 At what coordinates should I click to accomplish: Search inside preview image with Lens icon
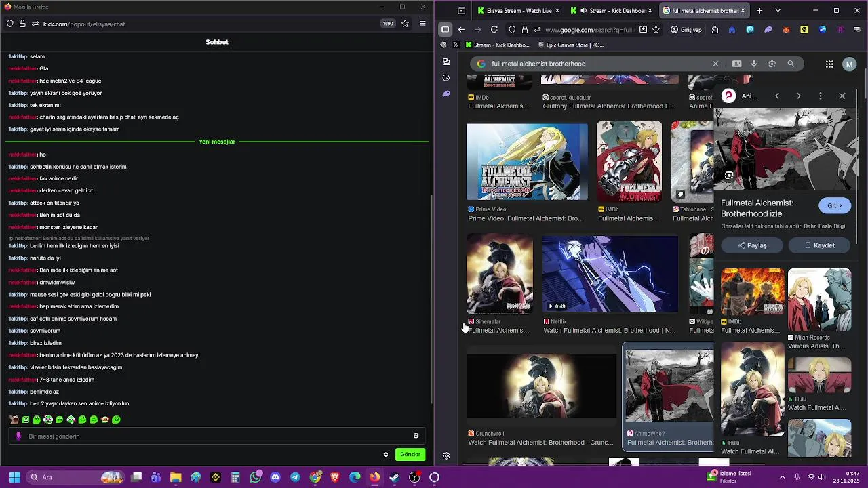[x=729, y=176]
